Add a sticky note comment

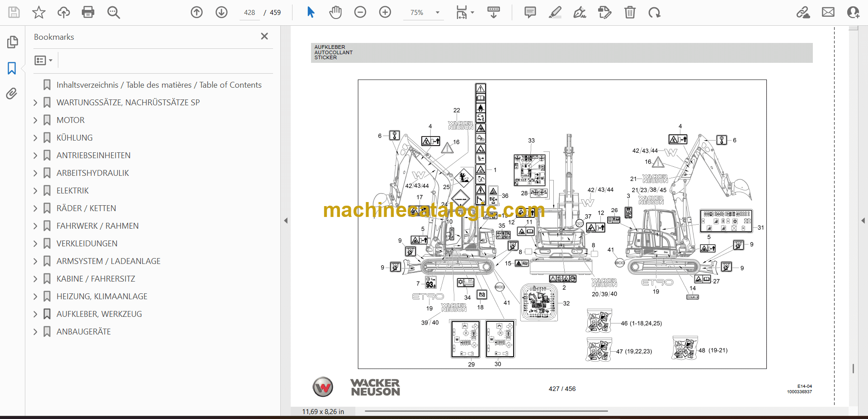(530, 12)
